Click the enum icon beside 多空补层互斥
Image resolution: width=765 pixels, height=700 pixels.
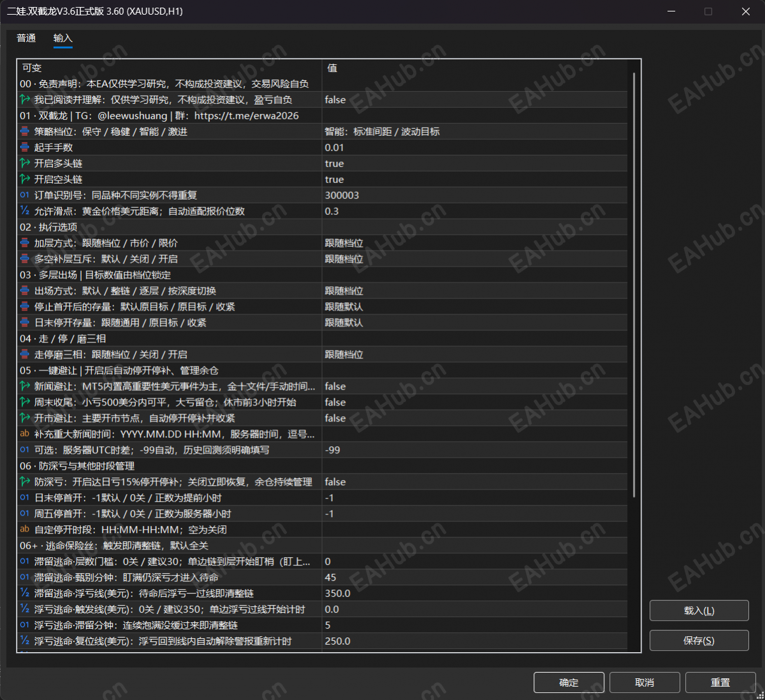[25, 259]
